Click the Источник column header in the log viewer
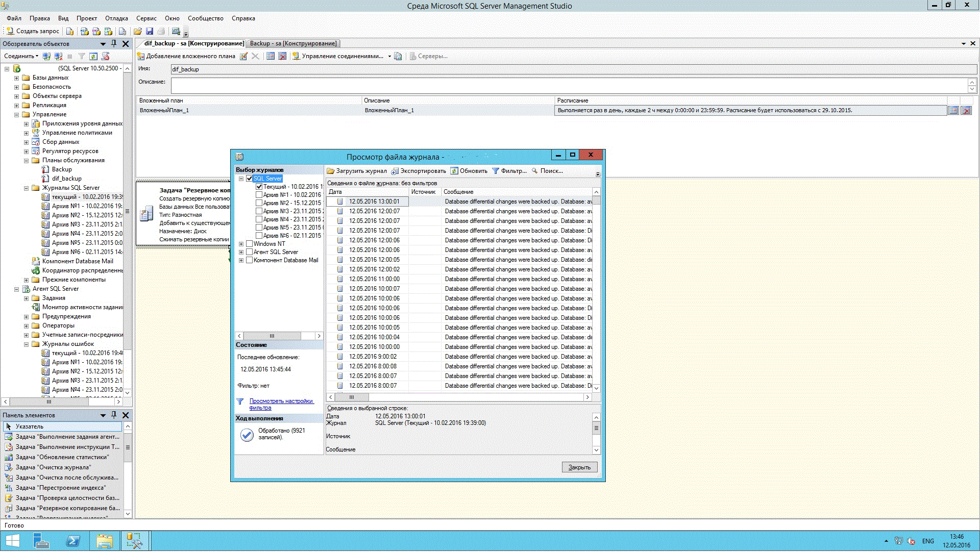 (425, 192)
